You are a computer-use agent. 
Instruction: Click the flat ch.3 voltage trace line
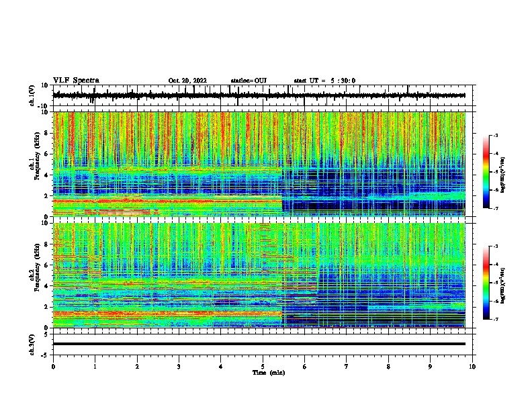[x=259, y=344]
